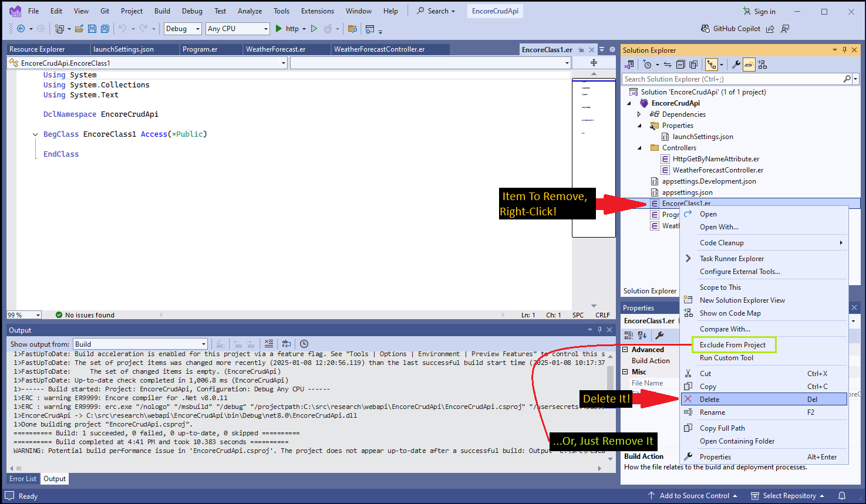Viewport: 866px width, 504px height.
Task: Switch views icon in Solution Explorer toolbar
Action: pos(629,65)
